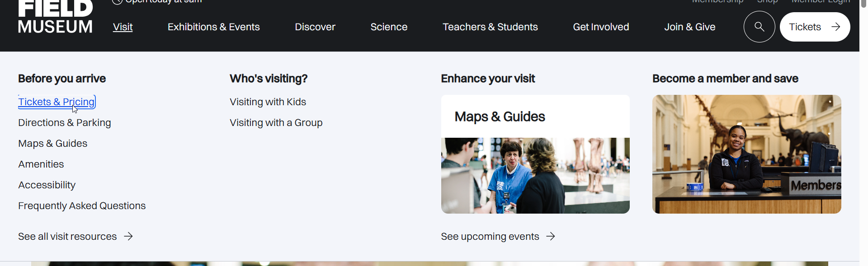This screenshot has width=868, height=266.
Task: Expand the Science menu
Action: pos(389,27)
